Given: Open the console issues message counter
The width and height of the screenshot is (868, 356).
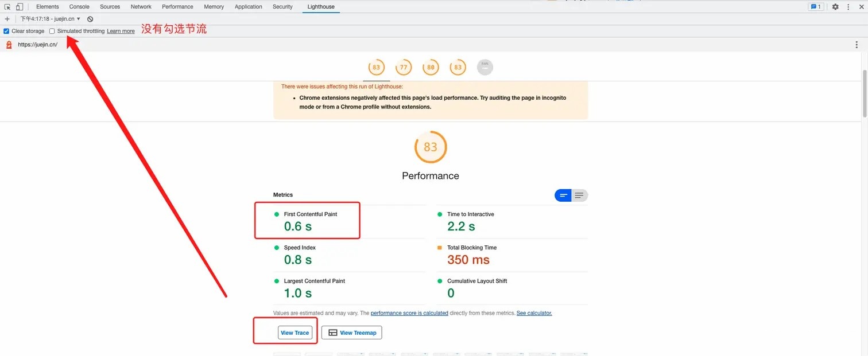Looking at the screenshot, I should [815, 7].
